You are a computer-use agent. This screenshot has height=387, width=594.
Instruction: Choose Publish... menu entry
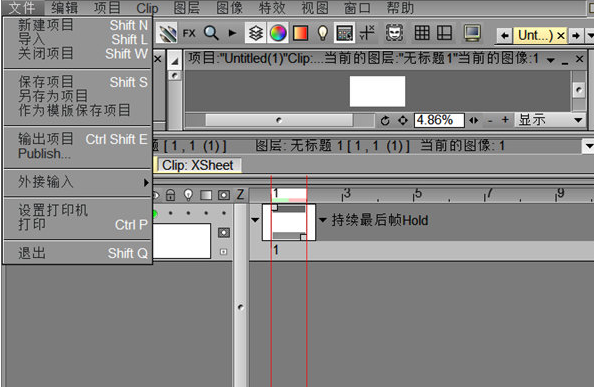pos(78,153)
